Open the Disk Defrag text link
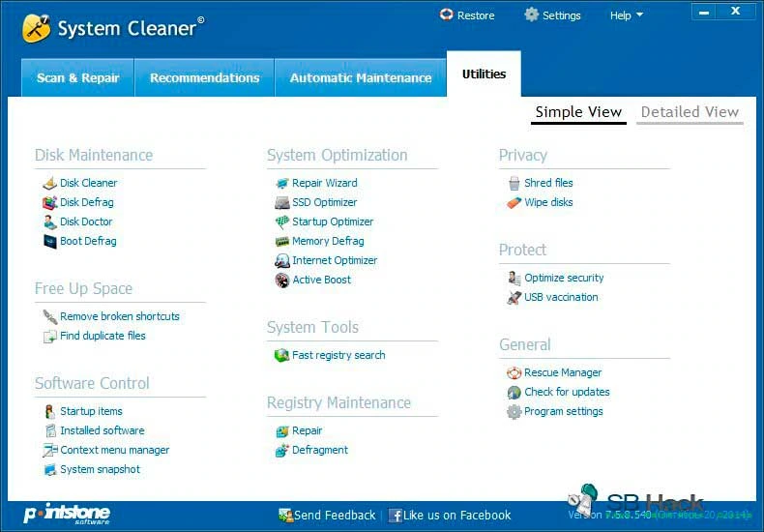 [87, 202]
